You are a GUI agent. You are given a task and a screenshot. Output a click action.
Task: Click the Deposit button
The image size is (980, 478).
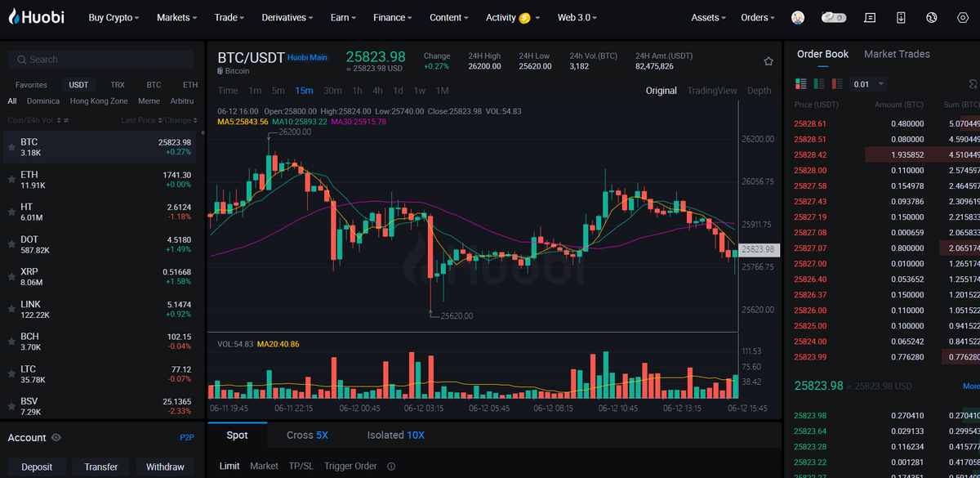tap(37, 467)
